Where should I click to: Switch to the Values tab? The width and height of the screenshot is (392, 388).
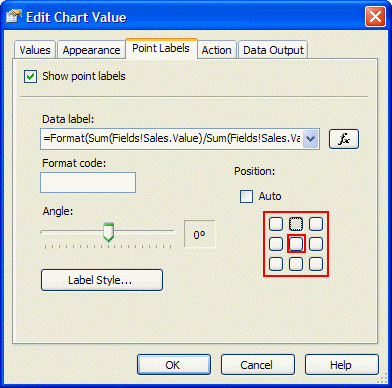pyautogui.click(x=35, y=50)
